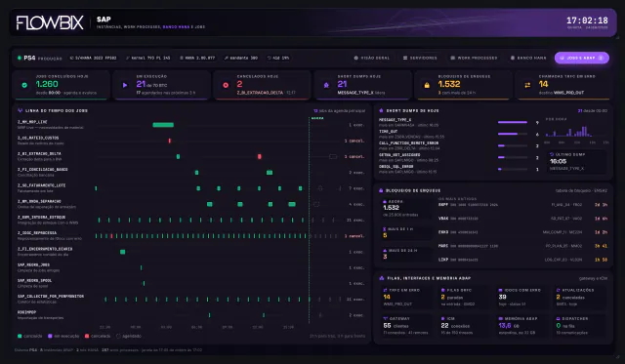Click the Último Dump 16:05 card
This screenshot has width=625, height=364.
(x=576, y=161)
